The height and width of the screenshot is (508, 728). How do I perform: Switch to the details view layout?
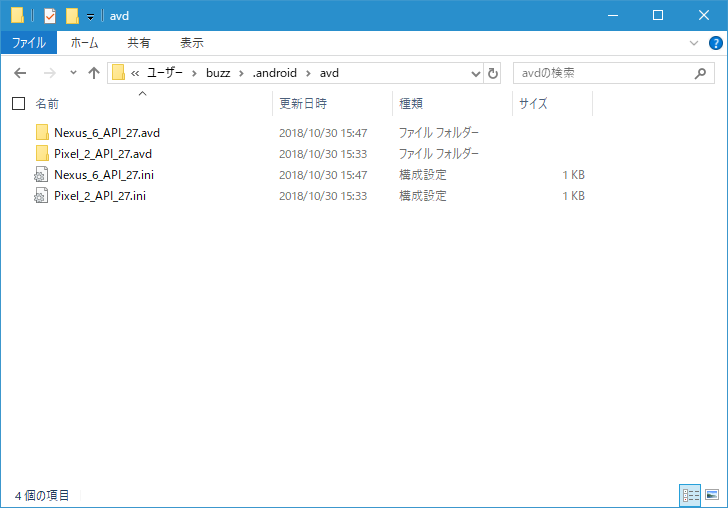point(690,495)
